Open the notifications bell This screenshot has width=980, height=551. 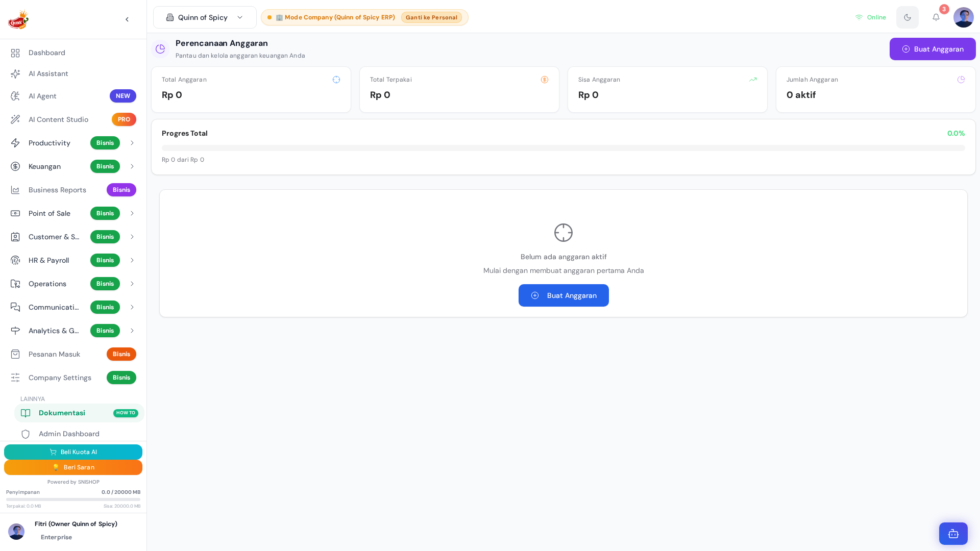pos(936,17)
